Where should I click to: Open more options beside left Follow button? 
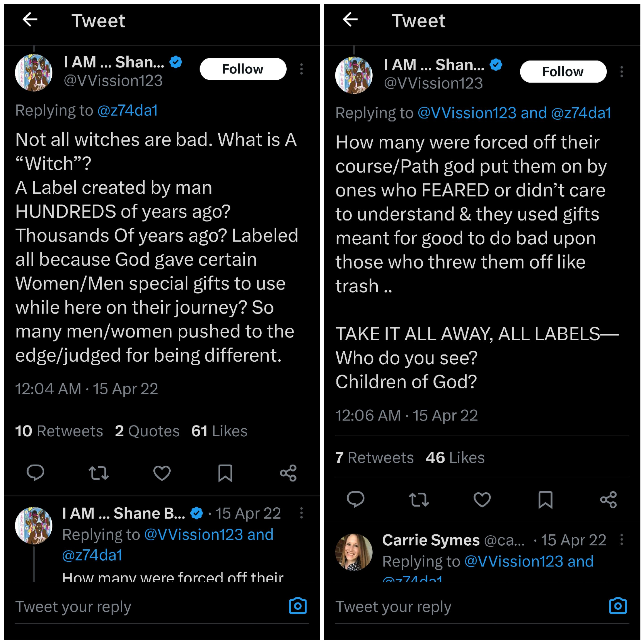tap(301, 69)
